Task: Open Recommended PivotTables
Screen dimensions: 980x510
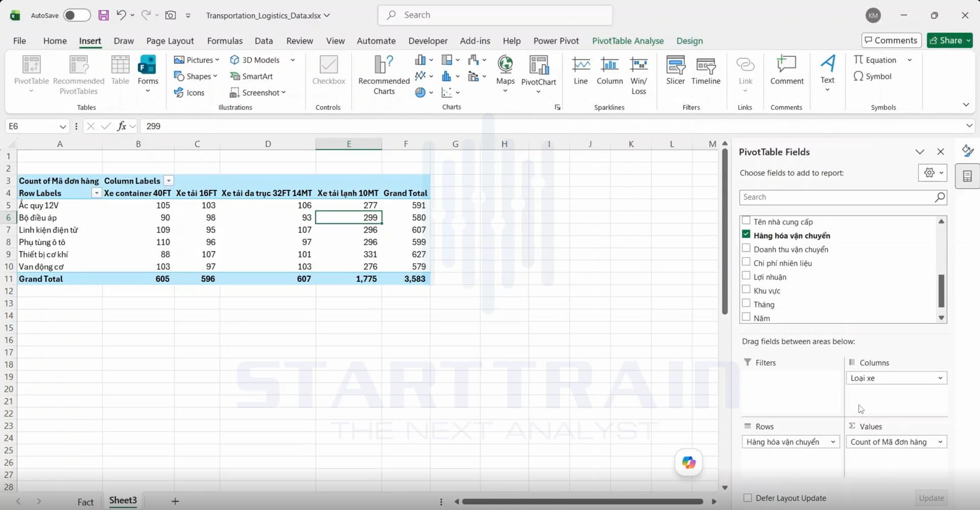Action: (79, 75)
